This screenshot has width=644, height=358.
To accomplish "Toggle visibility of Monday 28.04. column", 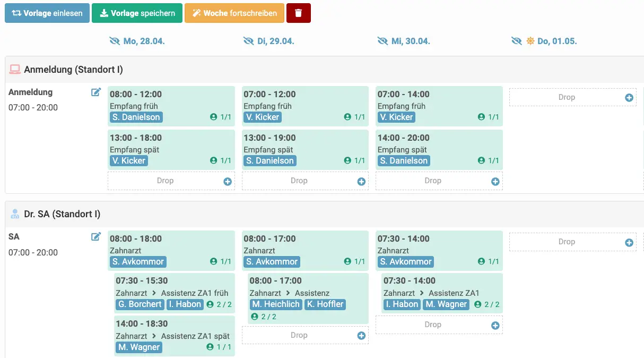I will pos(115,41).
